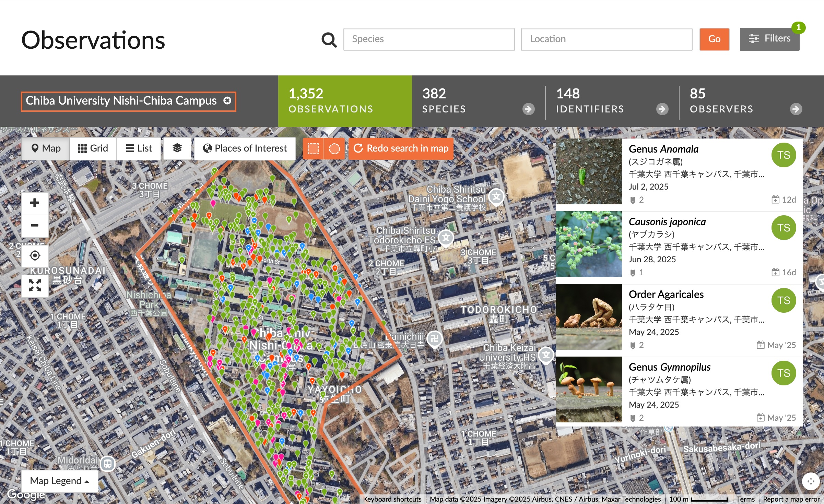
Task: Select the rectangle boundary drawing tool
Action: click(313, 148)
